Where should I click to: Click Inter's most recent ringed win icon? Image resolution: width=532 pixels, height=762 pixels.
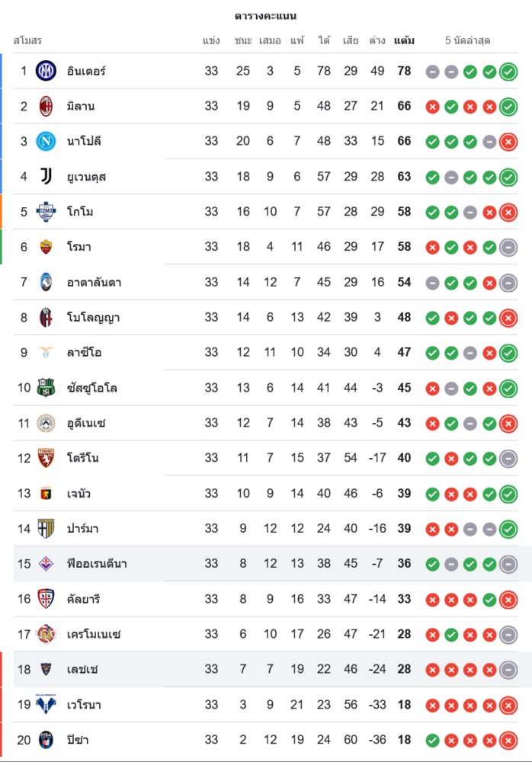click(x=508, y=72)
